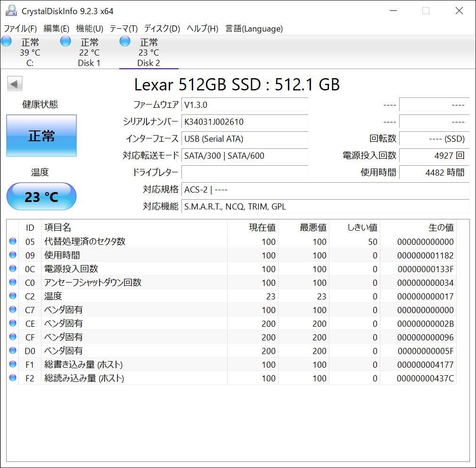The width and height of the screenshot is (476, 468).
Task: Click status orb for attribute C7 row
Action: pos(13,309)
